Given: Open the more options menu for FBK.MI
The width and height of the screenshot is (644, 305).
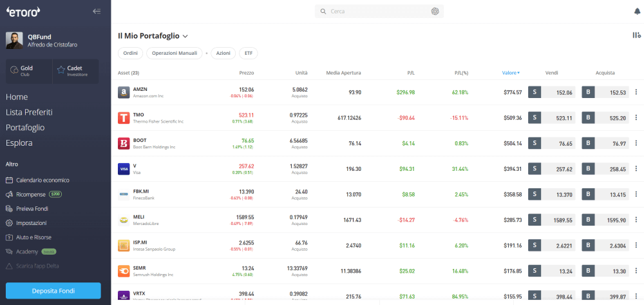Looking at the screenshot, I should pyautogui.click(x=636, y=194).
